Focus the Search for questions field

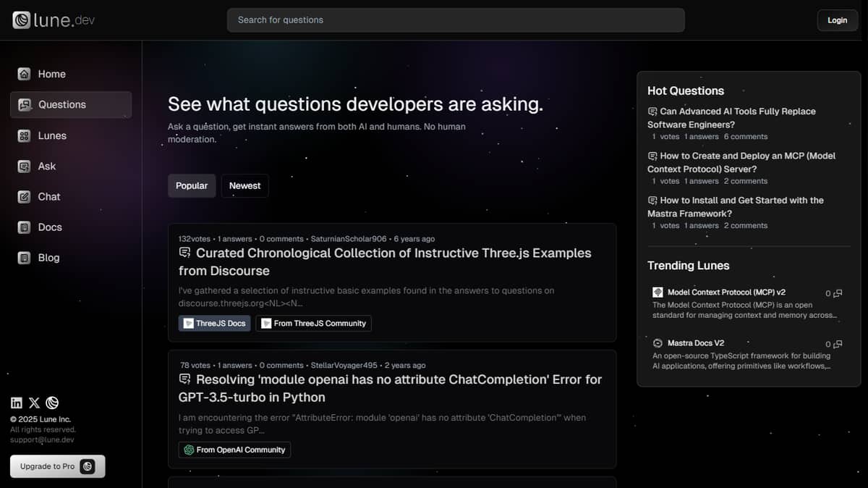(x=456, y=20)
